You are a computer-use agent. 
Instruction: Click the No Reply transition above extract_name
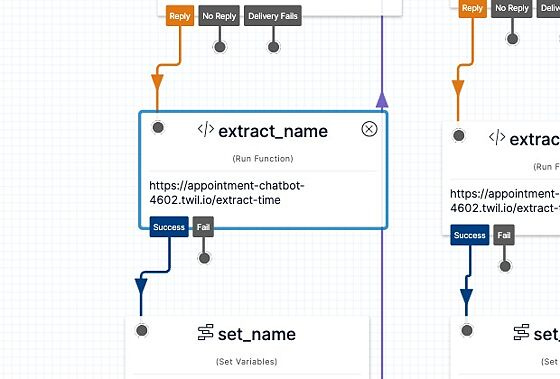click(x=219, y=16)
